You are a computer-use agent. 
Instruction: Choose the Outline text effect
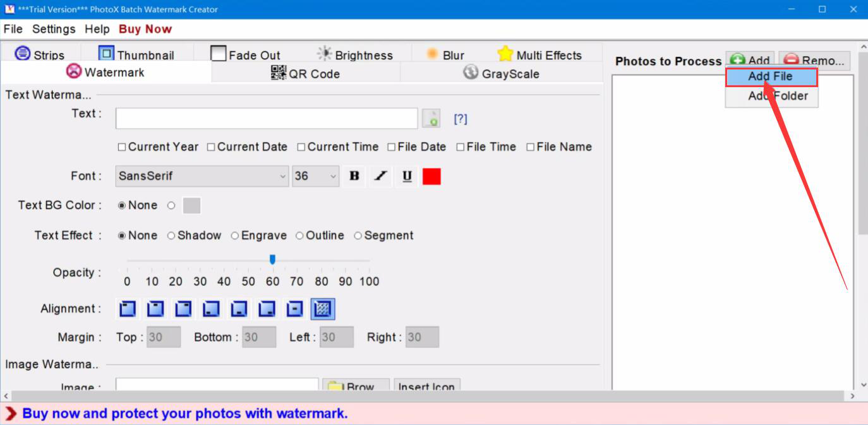point(299,236)
